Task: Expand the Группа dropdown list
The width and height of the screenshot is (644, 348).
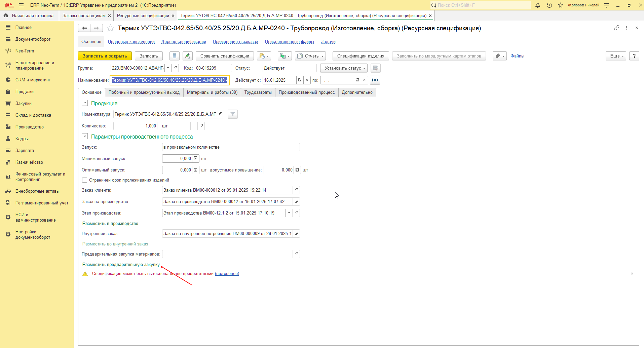Action: [168, 68]
